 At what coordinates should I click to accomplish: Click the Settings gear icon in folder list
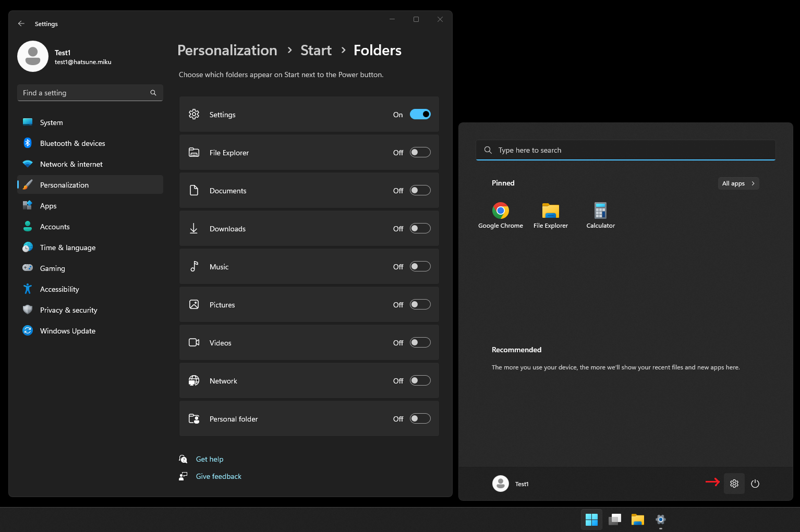click(194, 114)
